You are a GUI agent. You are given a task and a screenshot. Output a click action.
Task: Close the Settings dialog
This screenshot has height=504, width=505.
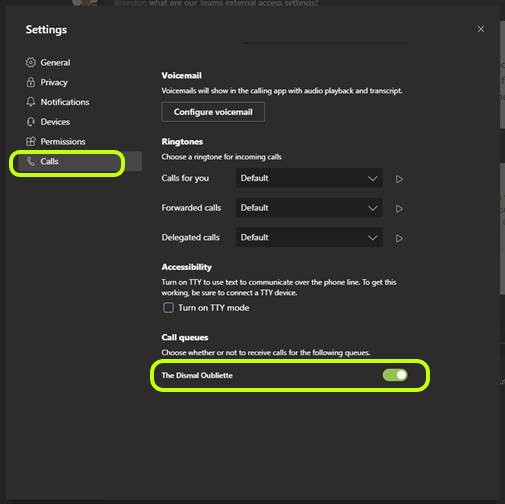(481, 29)
